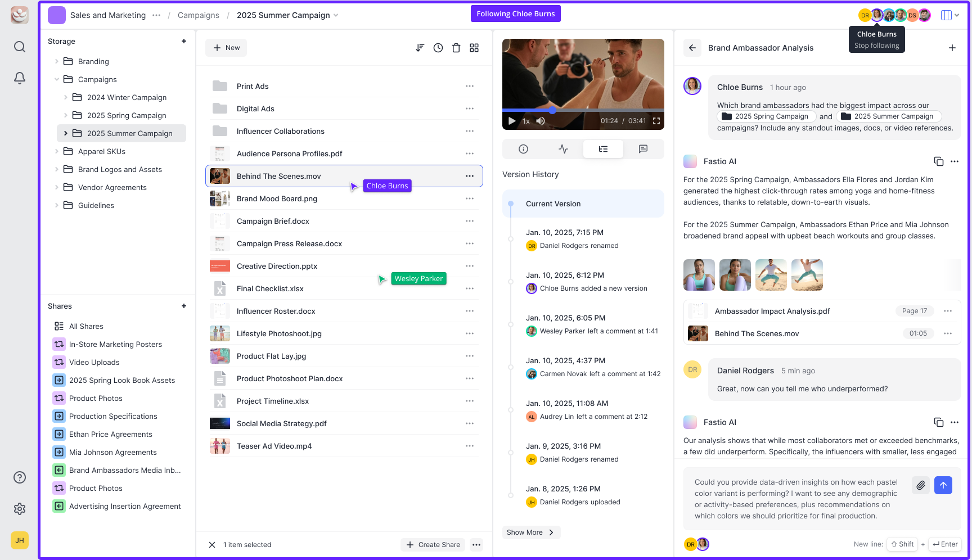The height and width of the screenshot is (560, 972).
Task: Expand 2025 Spring Campaign folder
Action: 66,115
